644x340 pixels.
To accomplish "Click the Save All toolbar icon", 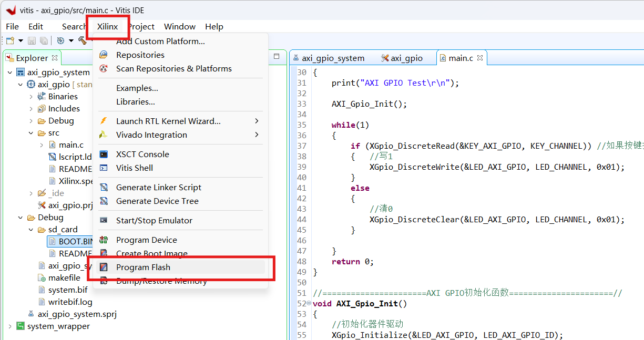I will point(44,40).
